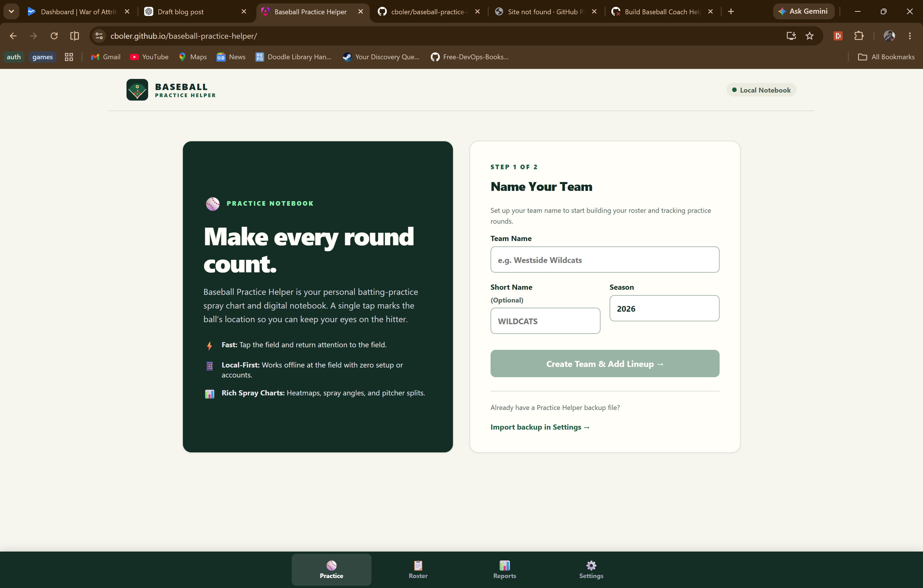The image size is (923, 588).
Task: Bookmark this page with the star
Action: [810, 36]
